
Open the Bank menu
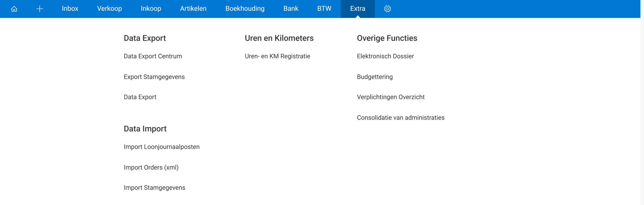(291, 9)
